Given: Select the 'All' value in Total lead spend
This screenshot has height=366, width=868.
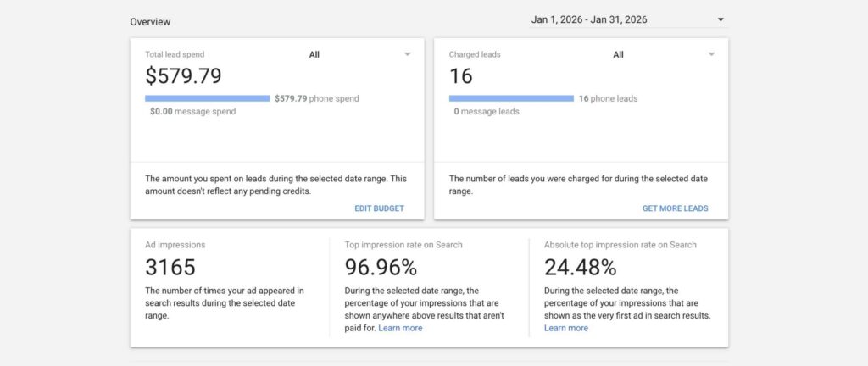Looking at the screenshot, I should coord(314,54).
